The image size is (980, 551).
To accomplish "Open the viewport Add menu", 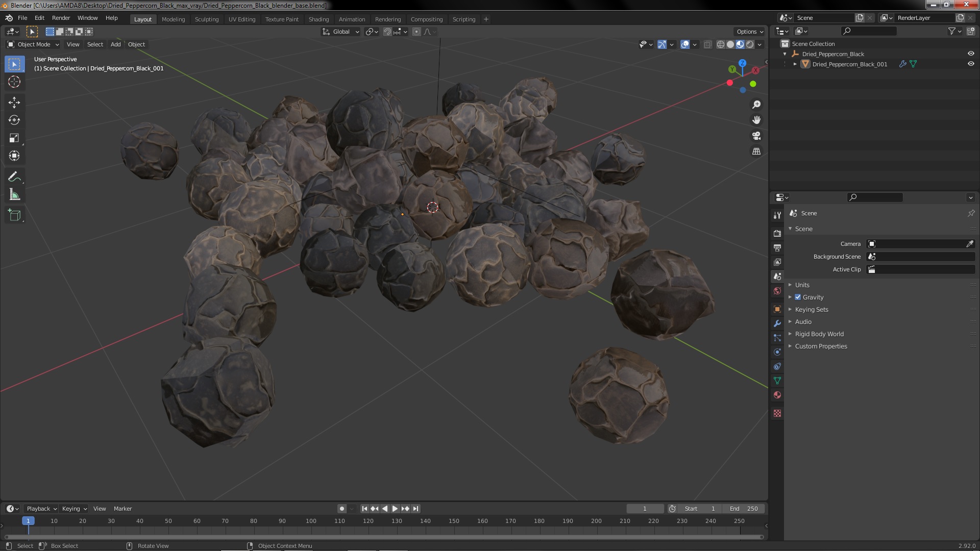I will pos(116,44).
